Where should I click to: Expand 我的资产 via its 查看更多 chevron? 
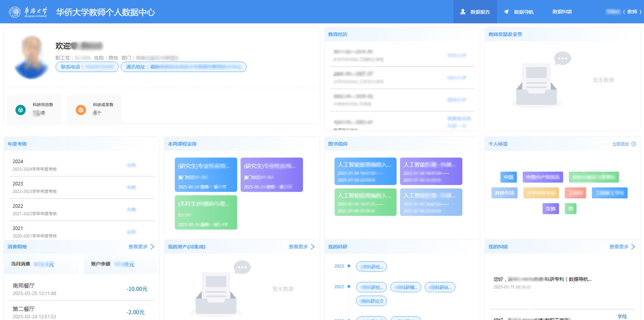[312, 247]
